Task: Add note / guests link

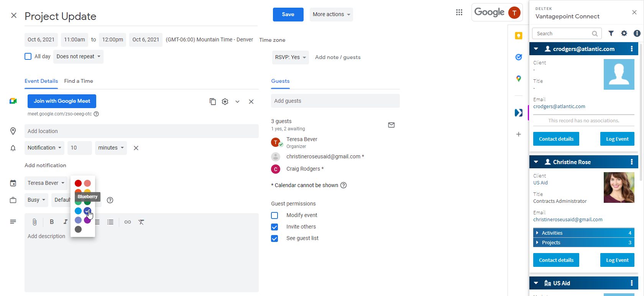Action: (x=338, y=57)
